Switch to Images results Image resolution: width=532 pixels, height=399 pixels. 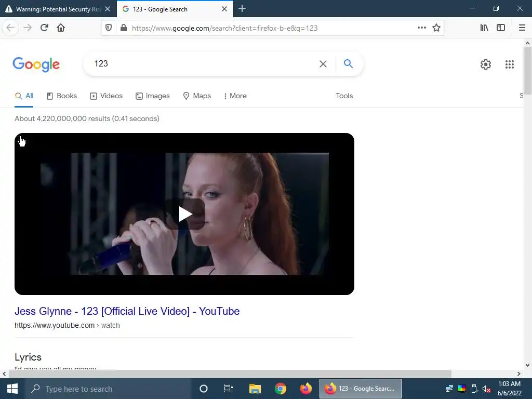(x=153, y=96)
